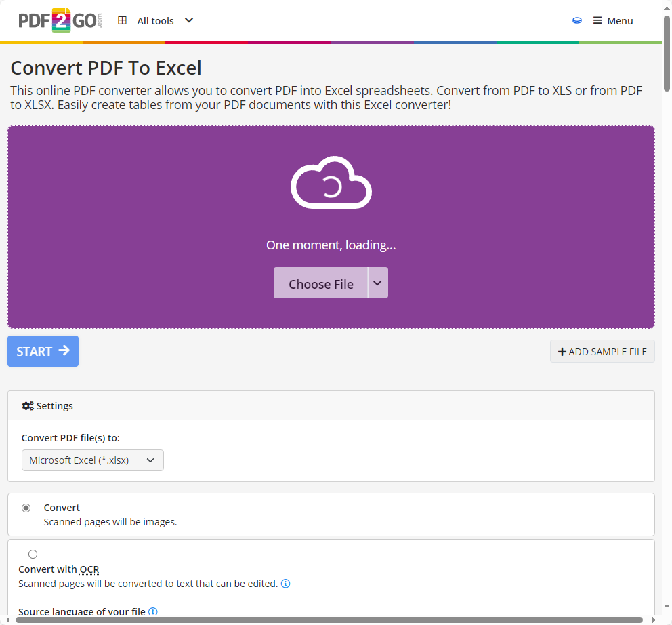Click the START button
The height and width of the screenshot is (625, 672).
pos(43,351)
